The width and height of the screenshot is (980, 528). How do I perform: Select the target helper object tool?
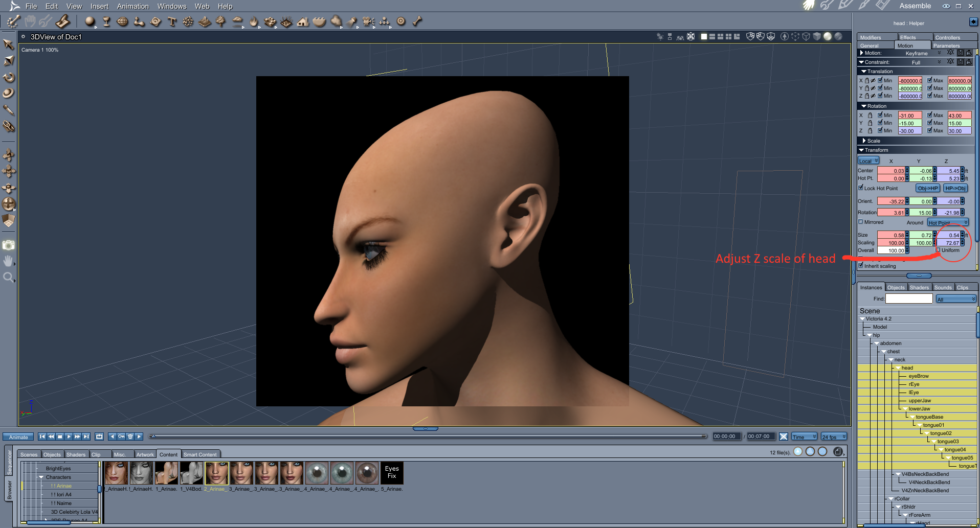[401, 21]
